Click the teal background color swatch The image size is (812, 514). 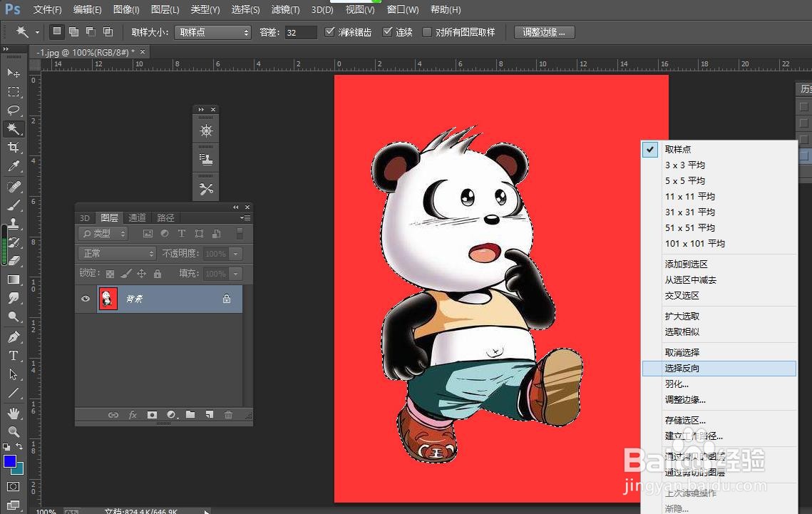[19, 470]
